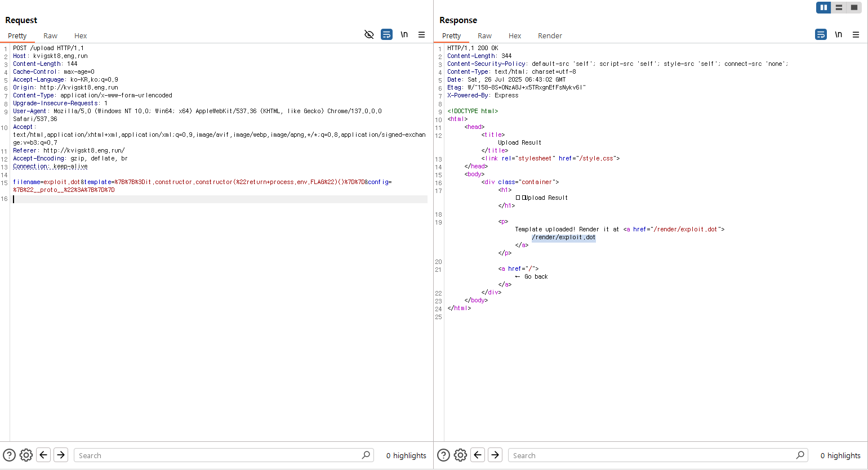Click Content-Length: 144 header

tap(45, 64)
